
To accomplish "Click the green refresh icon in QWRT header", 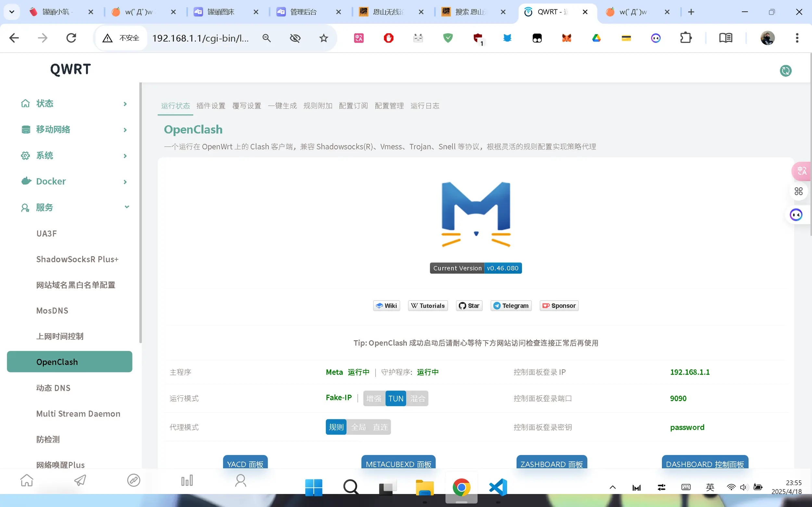I will point(785,71).
